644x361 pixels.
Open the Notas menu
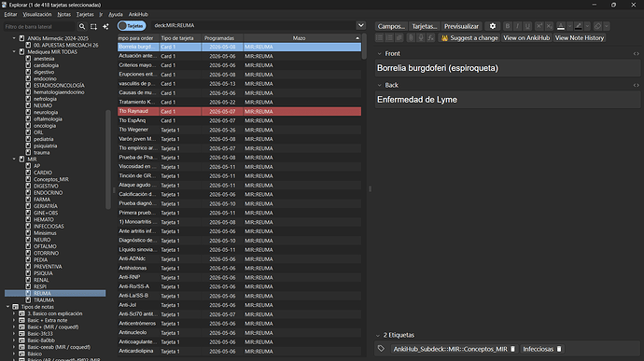63,14
